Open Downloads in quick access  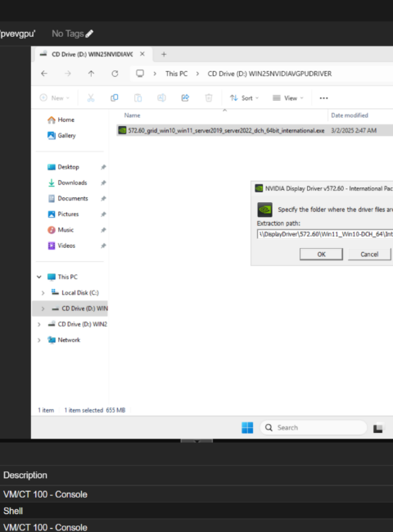(x=72, y=183)
